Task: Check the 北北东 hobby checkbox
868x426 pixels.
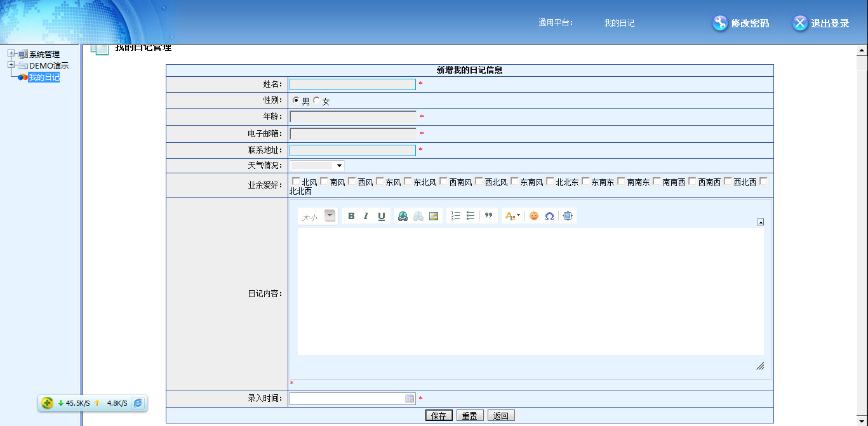Action: point(550,181)
